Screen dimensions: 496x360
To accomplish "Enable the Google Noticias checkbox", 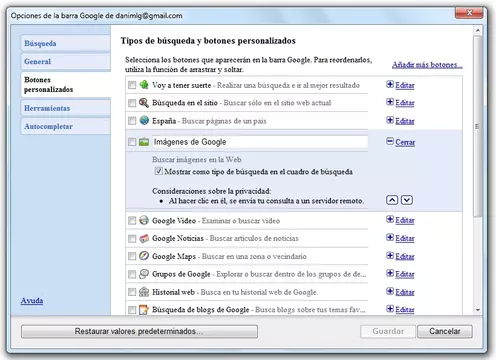I will coord(132,239).
